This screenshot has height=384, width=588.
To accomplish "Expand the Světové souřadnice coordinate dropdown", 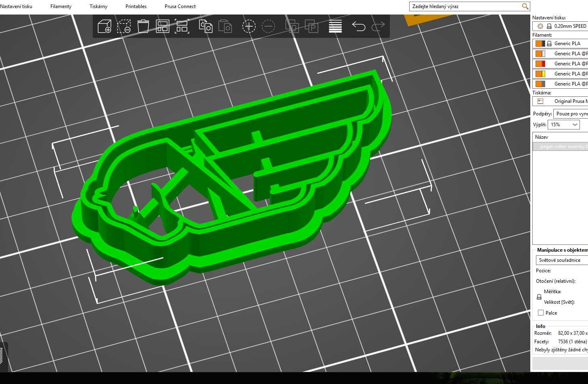I will (x=561, y=260).
